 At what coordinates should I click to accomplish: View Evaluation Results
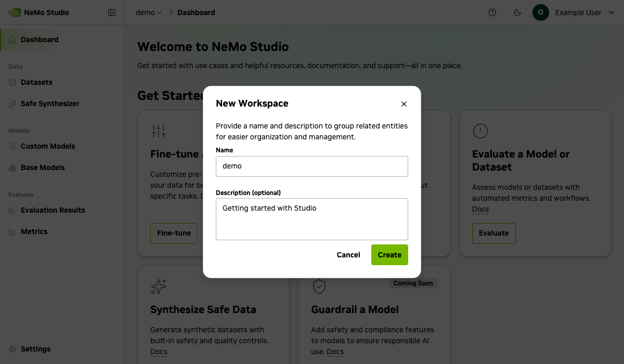(53, 210)
